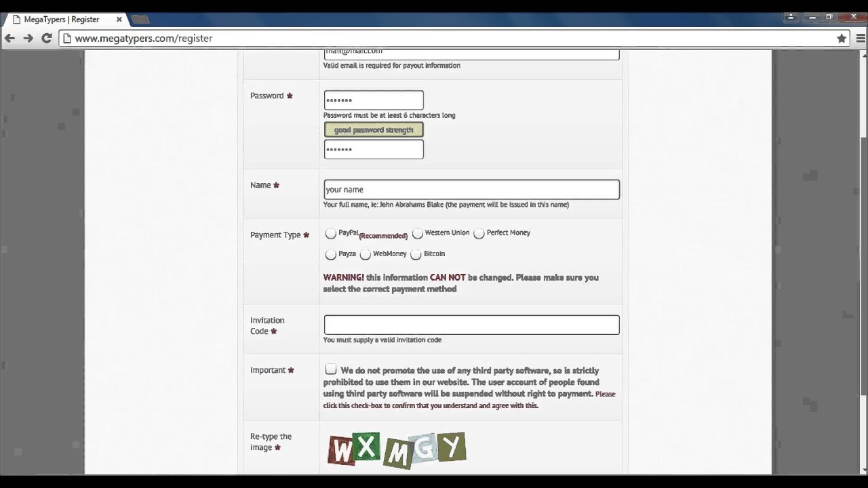Select PayPal payment type
This screenshot has height=488, width=868.
coord(330,233)
